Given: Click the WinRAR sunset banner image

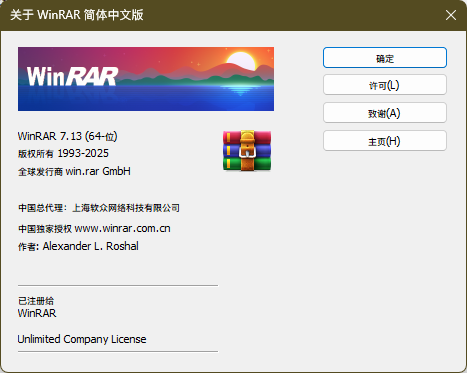Looking at the screenshot, I should tap(146, 79).
